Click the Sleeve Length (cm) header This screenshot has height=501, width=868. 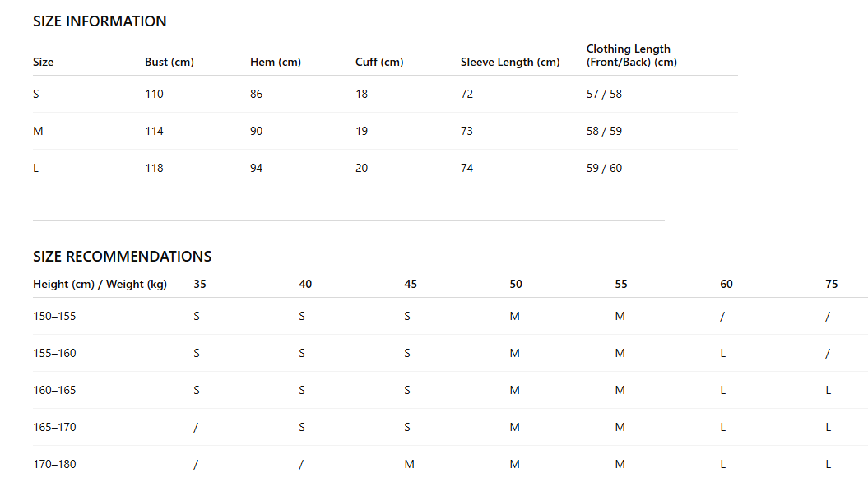[510, 62]
